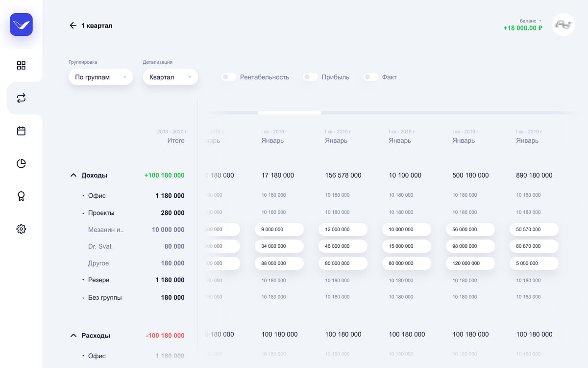Edit the 98 000 000 field
This screenshot has height=368, width=588.
tap(470, 246)
